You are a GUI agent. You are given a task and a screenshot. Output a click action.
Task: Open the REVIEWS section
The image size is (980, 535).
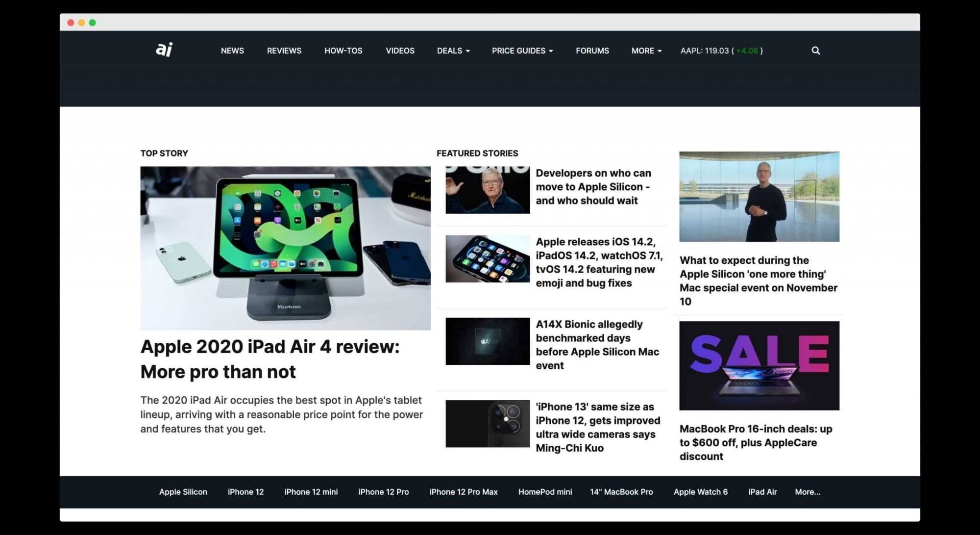(x=284, y=51)
